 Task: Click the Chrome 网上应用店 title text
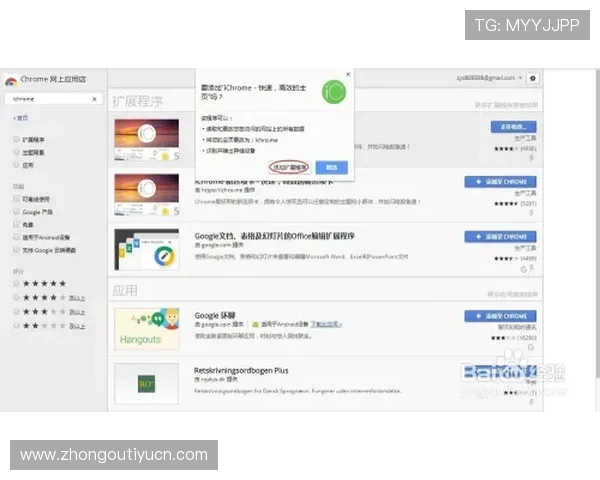(x=53, y=79)
